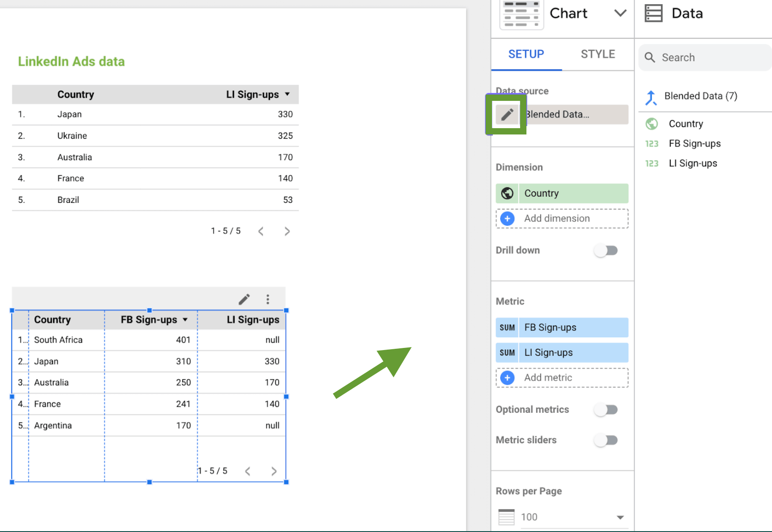Enable the Metric sliders switch

pyautogui.click(x=606, y=440)
